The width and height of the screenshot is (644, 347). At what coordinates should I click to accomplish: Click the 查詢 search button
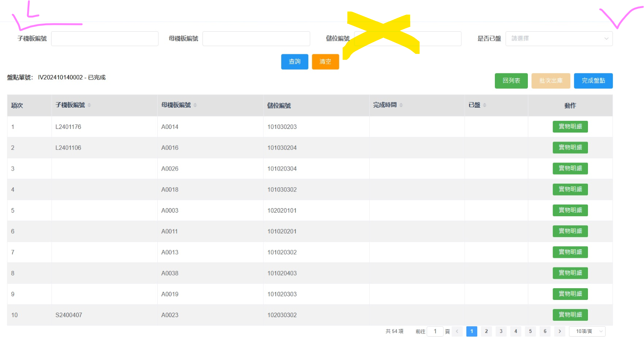(x=295, y=62)
